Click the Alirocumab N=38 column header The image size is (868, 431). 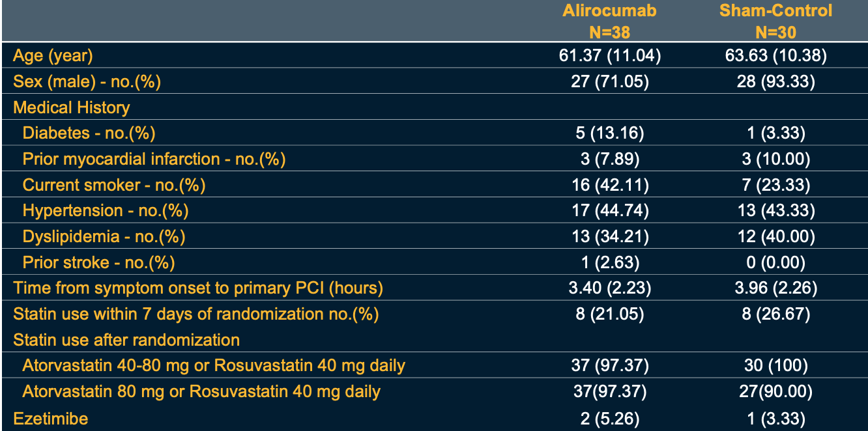(x=610, y=21)
